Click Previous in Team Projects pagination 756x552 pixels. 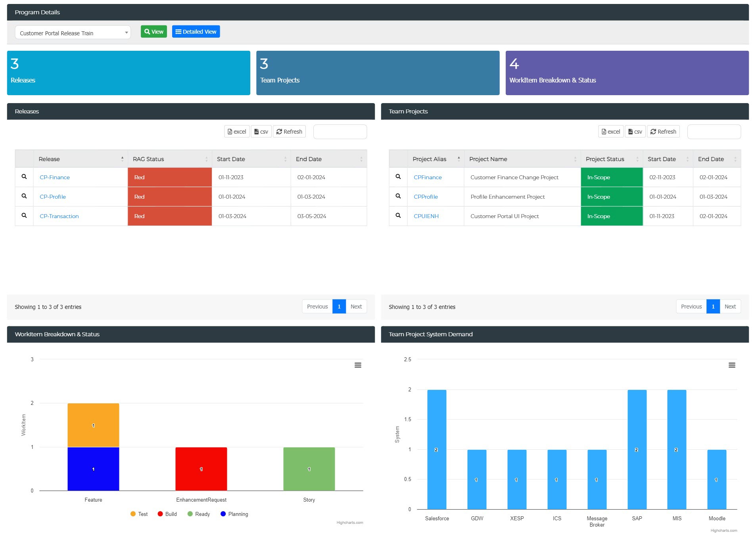tap(691, 307)
